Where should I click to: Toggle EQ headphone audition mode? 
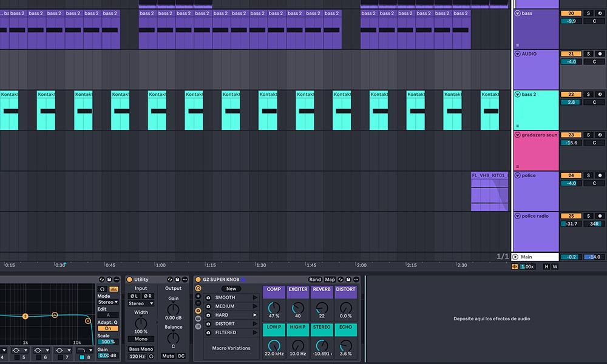point(102,289)
